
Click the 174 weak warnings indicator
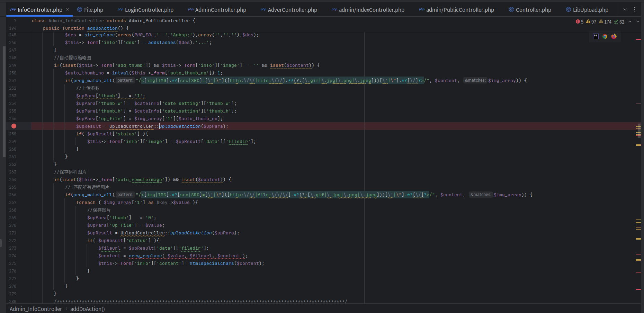click(605, 22)
